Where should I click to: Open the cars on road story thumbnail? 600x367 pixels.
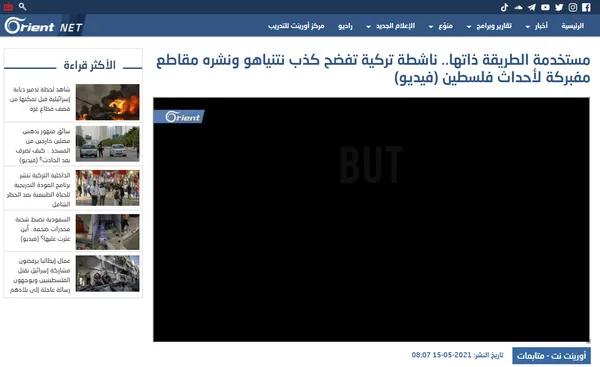tap(108, 144)
